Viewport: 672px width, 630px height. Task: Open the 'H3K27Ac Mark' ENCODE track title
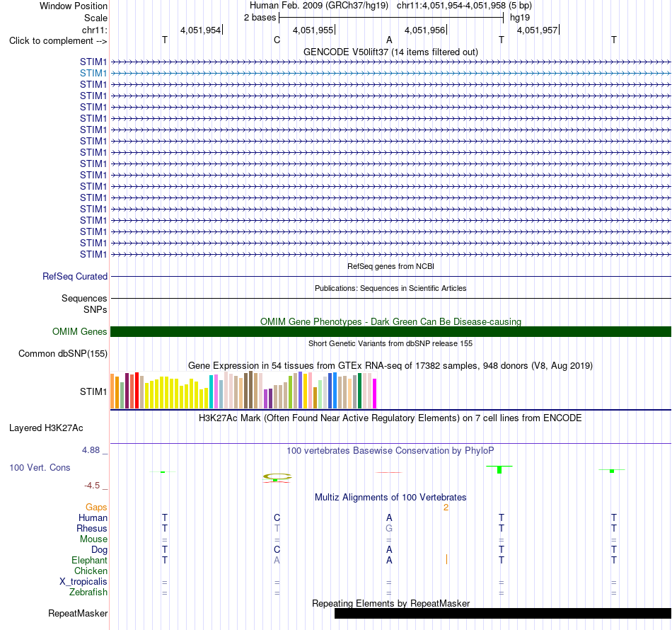390,418
